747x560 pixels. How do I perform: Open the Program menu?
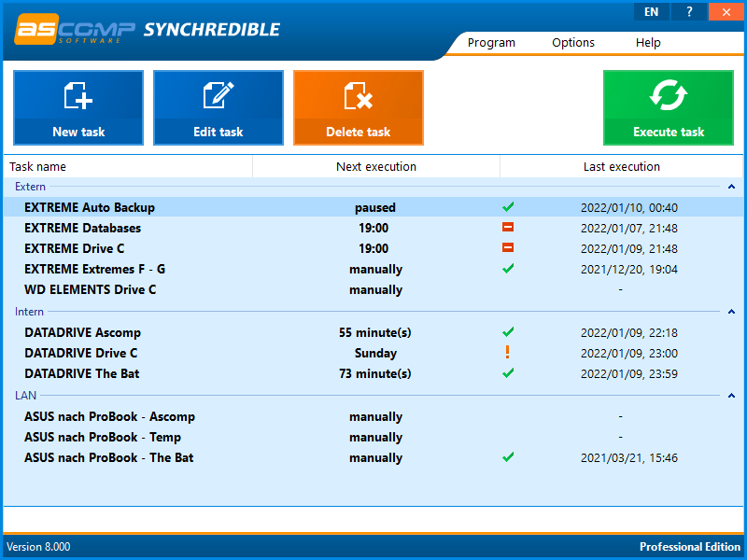coord(491,42)
